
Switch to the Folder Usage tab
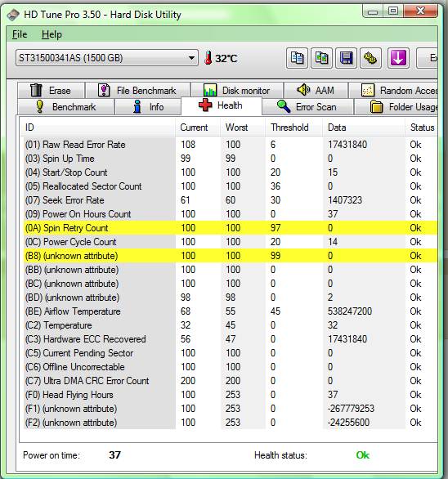[x=396, y=107]
